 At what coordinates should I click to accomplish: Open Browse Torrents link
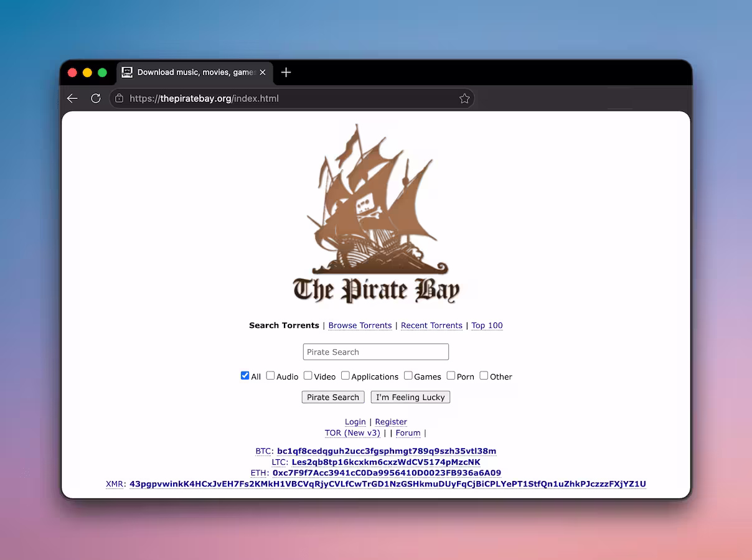[x=360, y=325]
